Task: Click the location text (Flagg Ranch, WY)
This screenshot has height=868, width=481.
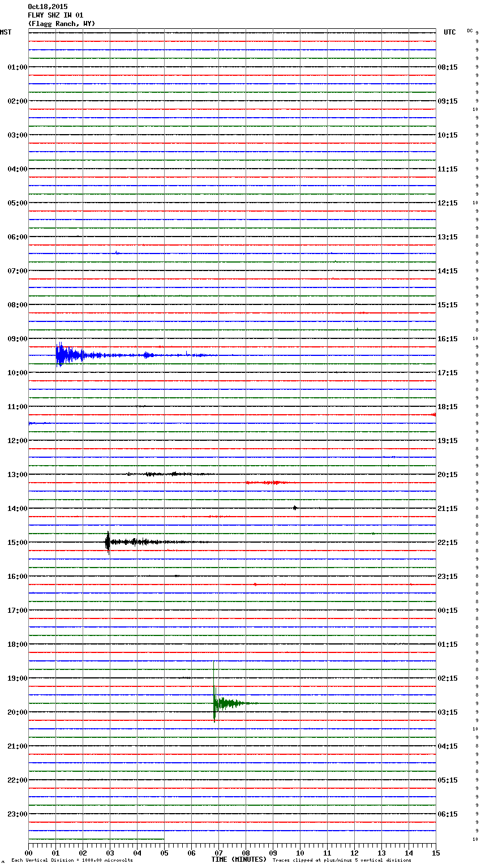Action: click(62, 24)
